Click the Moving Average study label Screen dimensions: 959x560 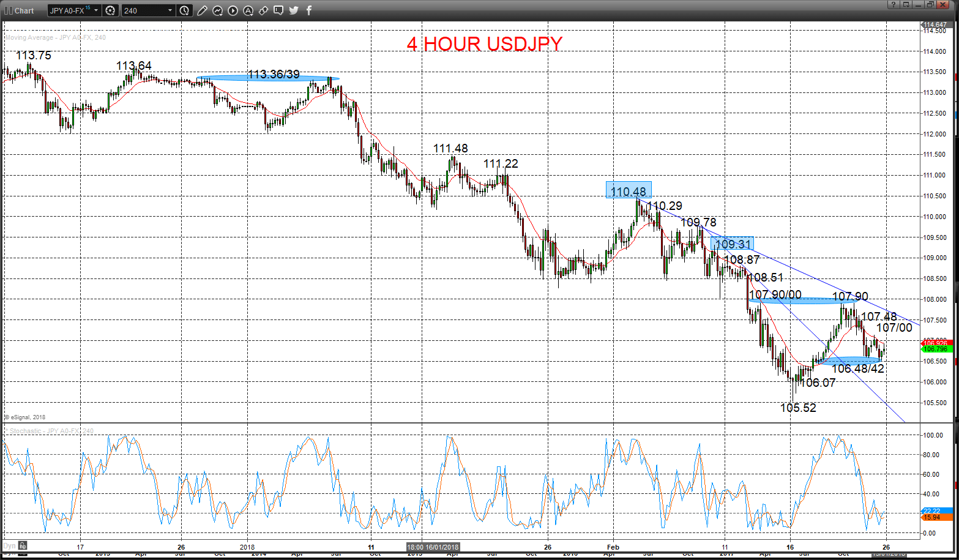point(56,37)
